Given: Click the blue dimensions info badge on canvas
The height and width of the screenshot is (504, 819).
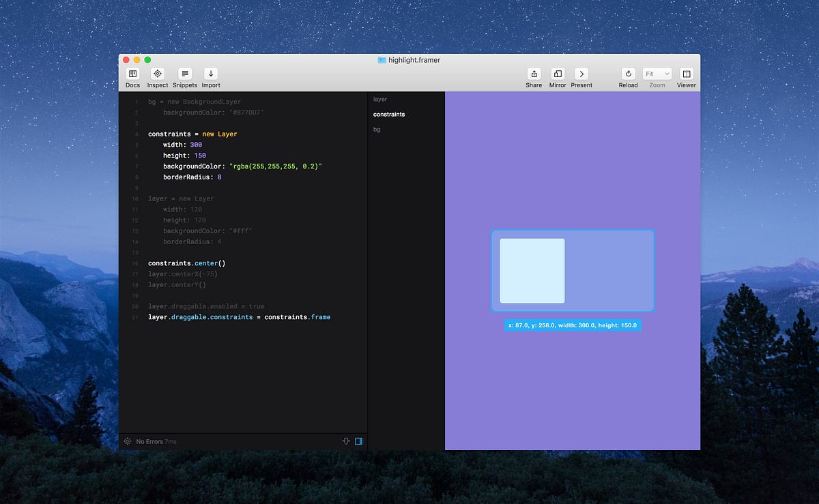Looking at the screenshot, I should click(x=573, y=325).
